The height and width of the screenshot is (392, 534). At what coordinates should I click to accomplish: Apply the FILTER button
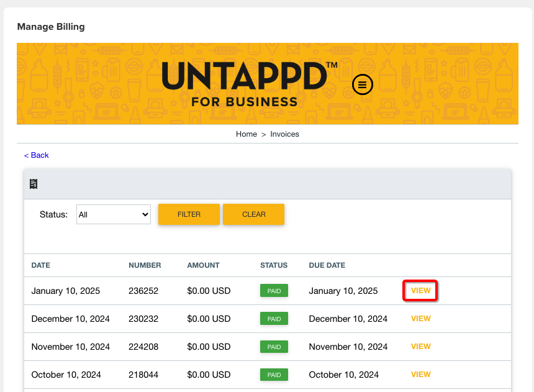tap(189, 214)
